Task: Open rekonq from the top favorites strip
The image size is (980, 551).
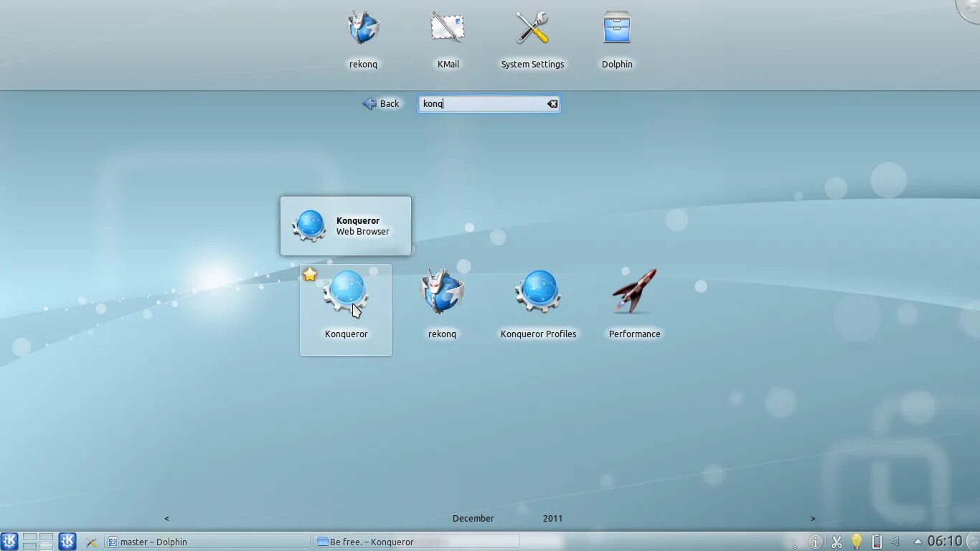Action: tap(363, 39)
